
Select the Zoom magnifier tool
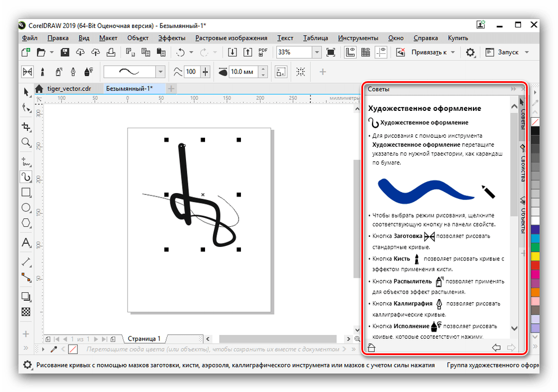(26, 143)
